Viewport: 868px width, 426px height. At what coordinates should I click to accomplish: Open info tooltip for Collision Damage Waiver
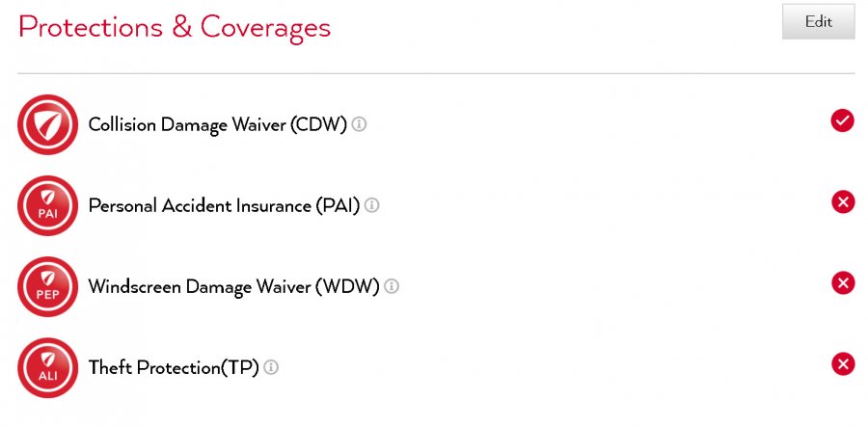359,124
